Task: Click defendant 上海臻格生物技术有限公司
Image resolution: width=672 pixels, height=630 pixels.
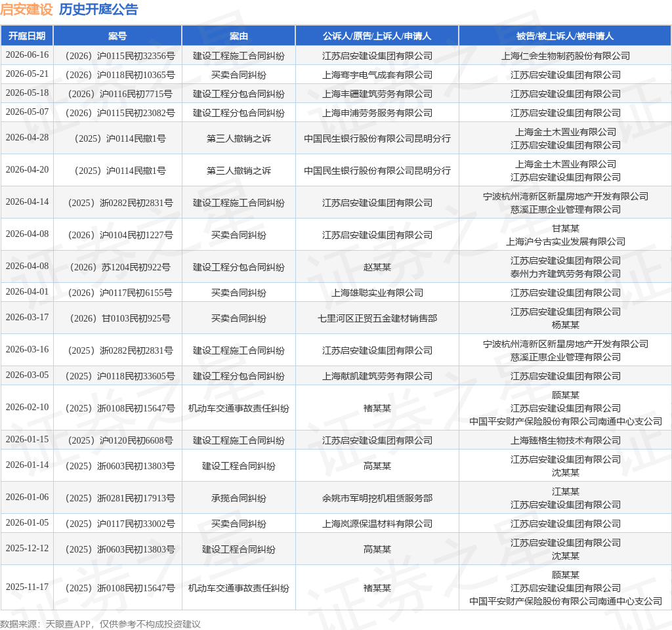Action: pos(566,440)
